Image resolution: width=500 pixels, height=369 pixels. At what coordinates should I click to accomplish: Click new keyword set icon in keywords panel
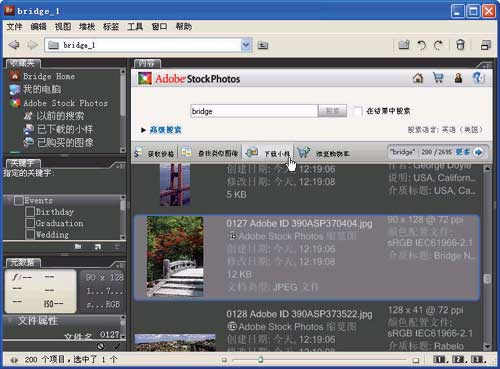[x=78, y=247]
